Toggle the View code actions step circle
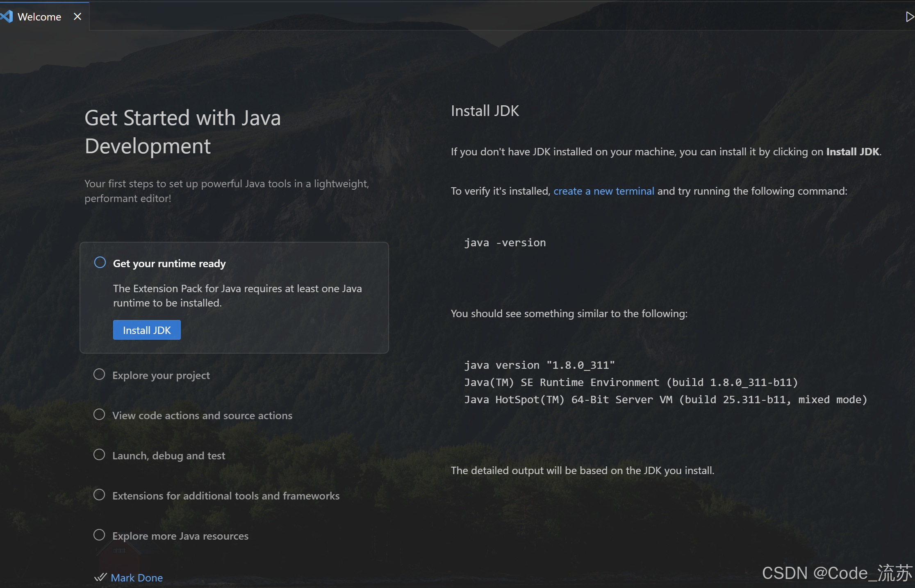This screenshot has width=915, height=588. click(99, 414)
